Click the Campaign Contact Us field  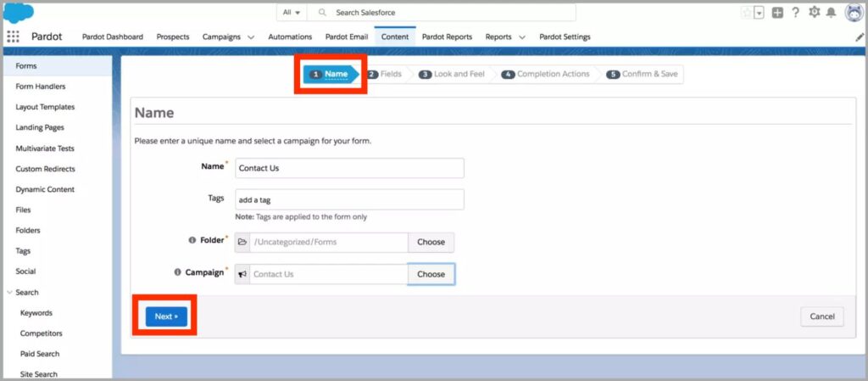click(329, 274)
